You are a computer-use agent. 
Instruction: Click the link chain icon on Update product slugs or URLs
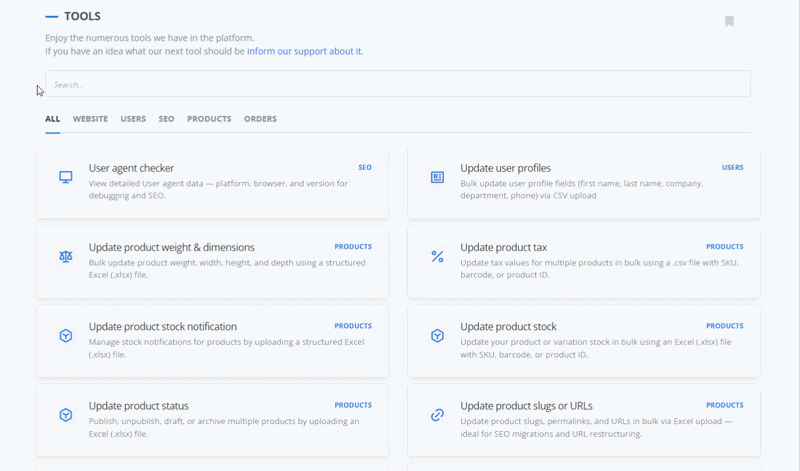click(x=437, y=415)
